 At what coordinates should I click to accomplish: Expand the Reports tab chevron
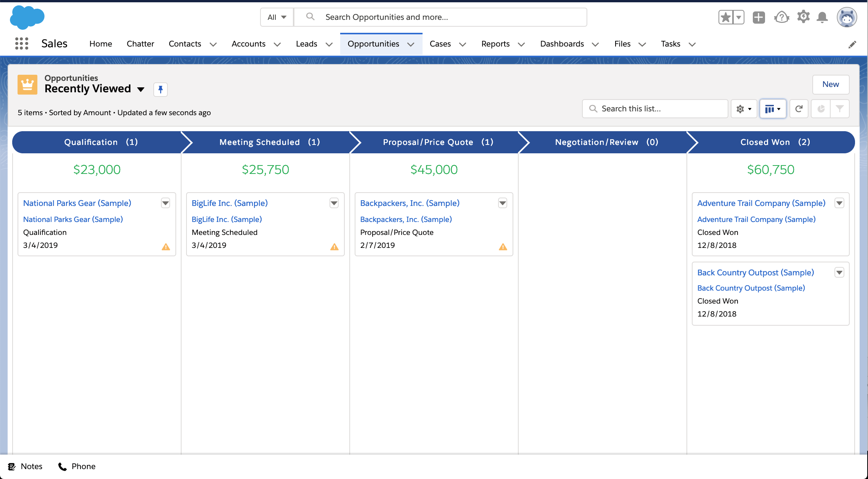(x=521, y=44)
